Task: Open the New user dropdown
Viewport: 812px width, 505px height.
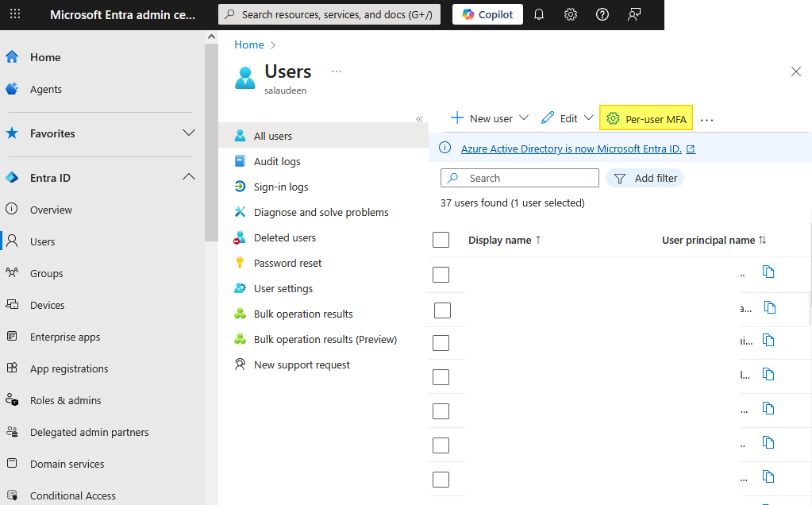Action: click(x=490, y=118)
